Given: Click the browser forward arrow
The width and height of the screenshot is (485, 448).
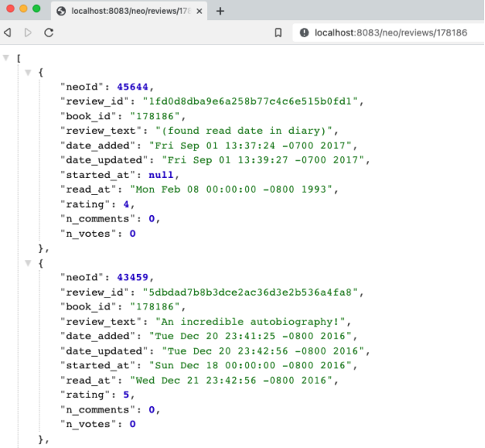Looking at the screenshot, I should click(28, 32).
